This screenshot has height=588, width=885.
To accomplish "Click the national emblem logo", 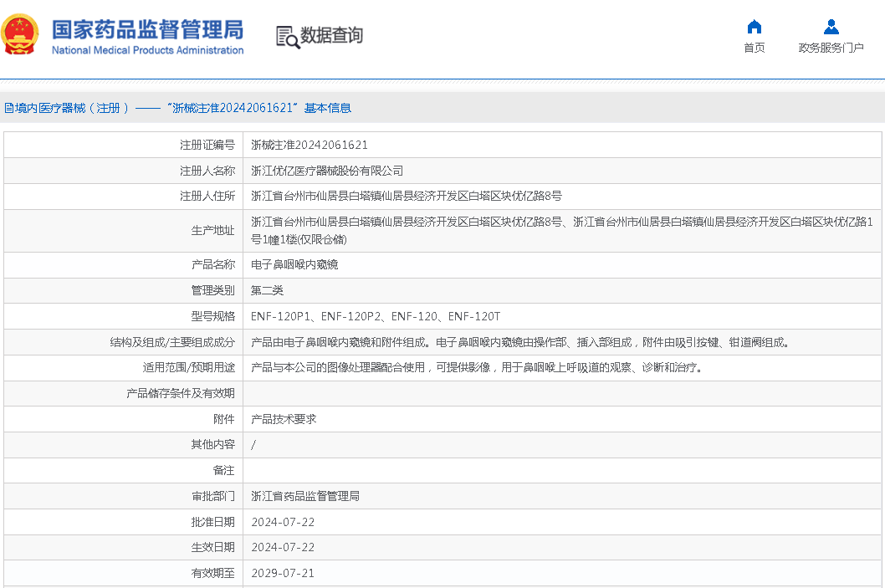I will click(20, 34).
